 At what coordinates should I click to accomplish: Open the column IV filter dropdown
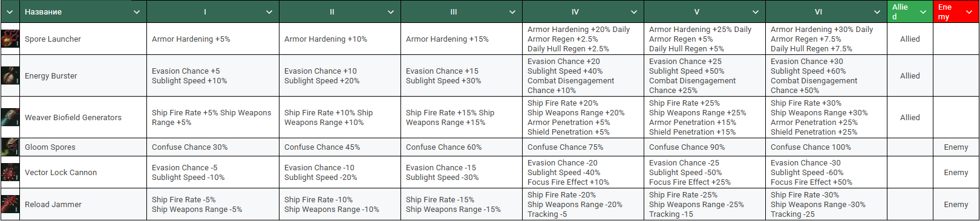point(634,11)
